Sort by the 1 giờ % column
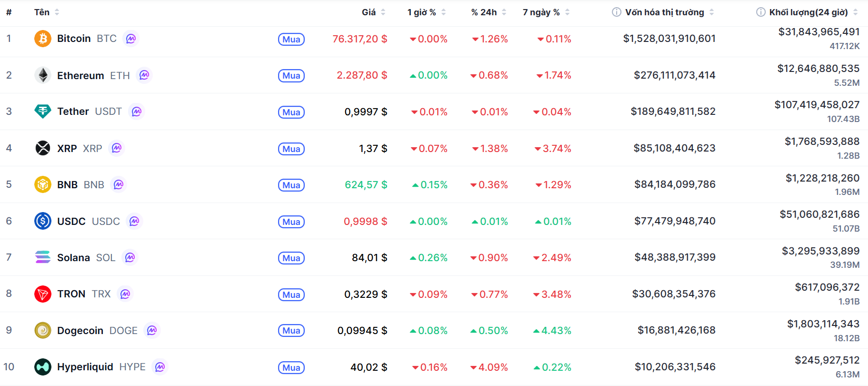868x386 pixels. pos(421,12)
